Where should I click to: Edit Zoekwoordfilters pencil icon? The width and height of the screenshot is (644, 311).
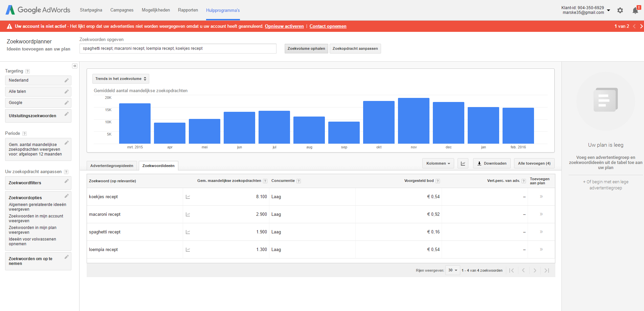pos(67,181)
